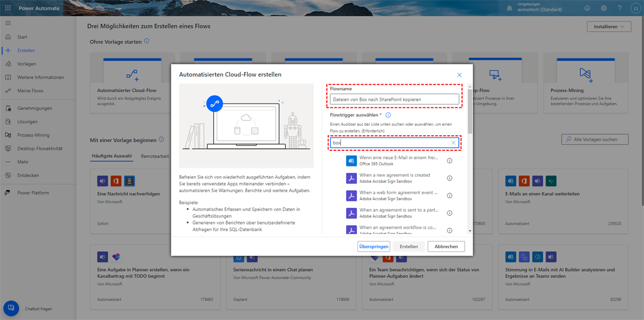Show info for web form agreement trigger
Screen dimensions: 644x320
click(x=450, y=195)
